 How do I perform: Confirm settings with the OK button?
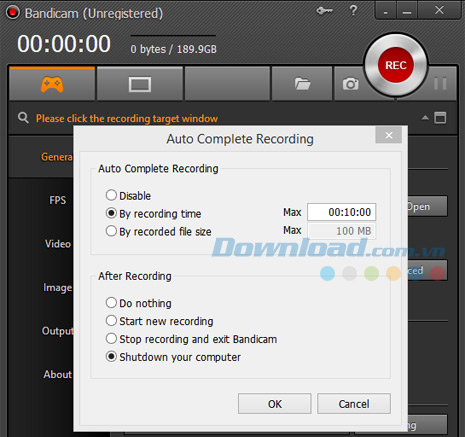click(x=275, y=404)
